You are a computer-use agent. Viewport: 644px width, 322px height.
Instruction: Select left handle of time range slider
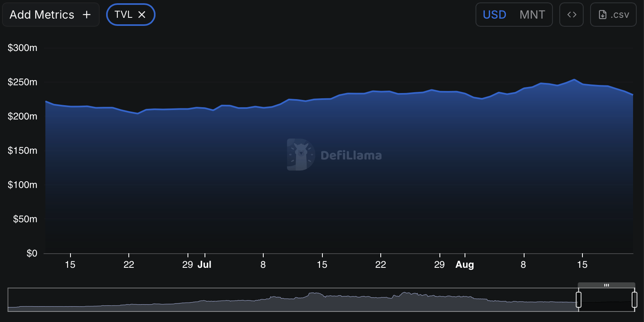(x=579, y=300)
